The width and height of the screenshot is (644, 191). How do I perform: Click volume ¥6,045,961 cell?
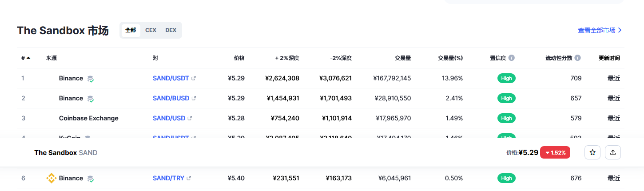click(395, 178)
